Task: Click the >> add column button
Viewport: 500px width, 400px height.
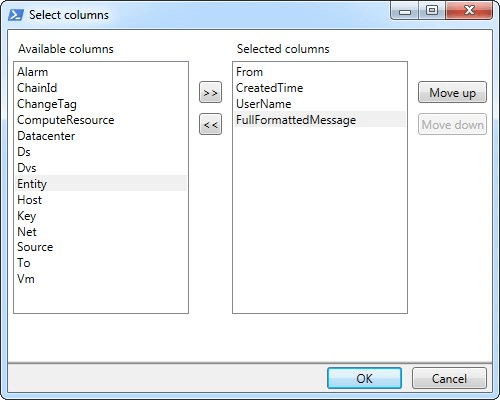Action: pos(210,92)
